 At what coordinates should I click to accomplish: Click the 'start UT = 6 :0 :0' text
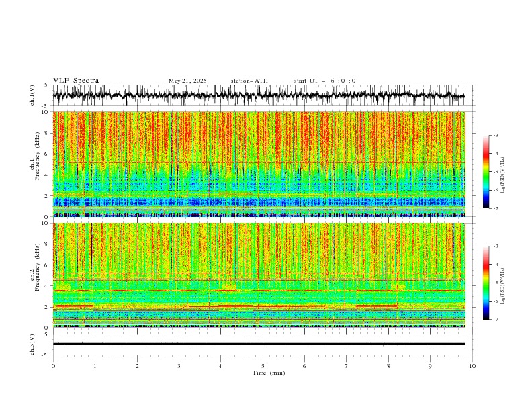(324, 81)
